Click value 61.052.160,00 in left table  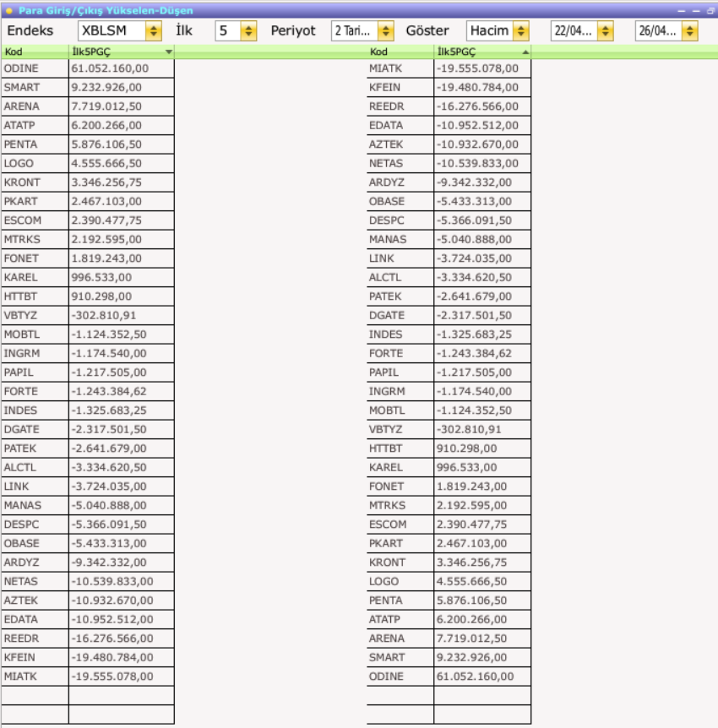110,68
